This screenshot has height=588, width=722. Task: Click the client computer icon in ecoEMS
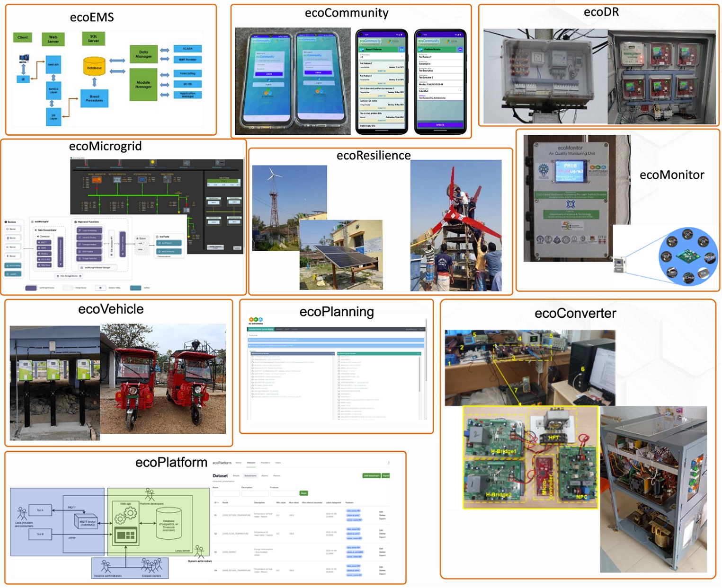(23, 59)
